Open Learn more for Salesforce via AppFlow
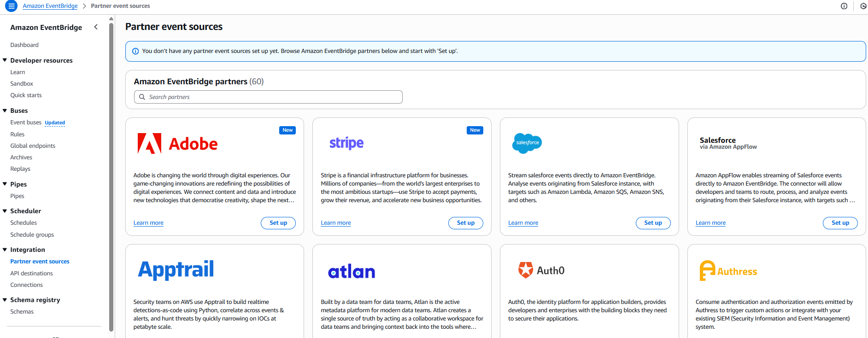 click(710, 223)
